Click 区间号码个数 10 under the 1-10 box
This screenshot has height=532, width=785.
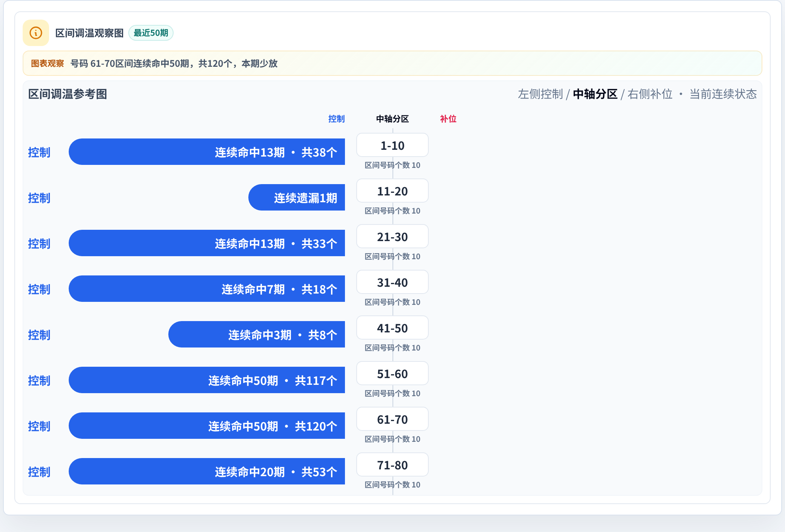coord(392,165)
